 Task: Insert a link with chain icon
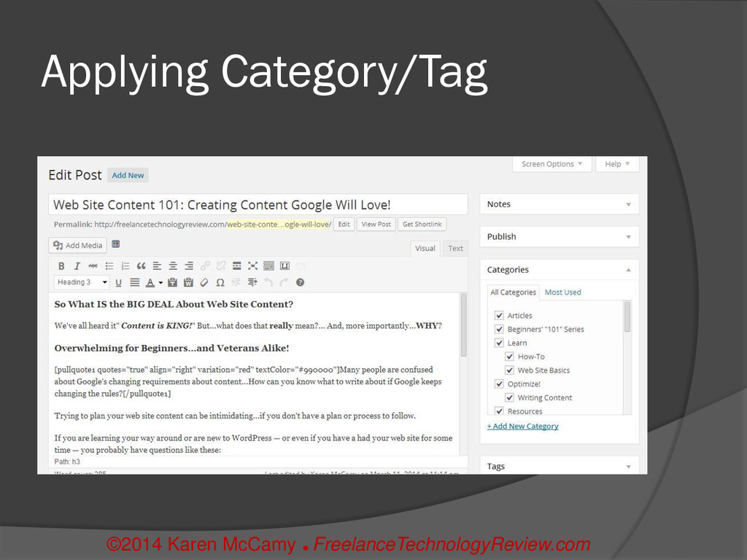205,265
